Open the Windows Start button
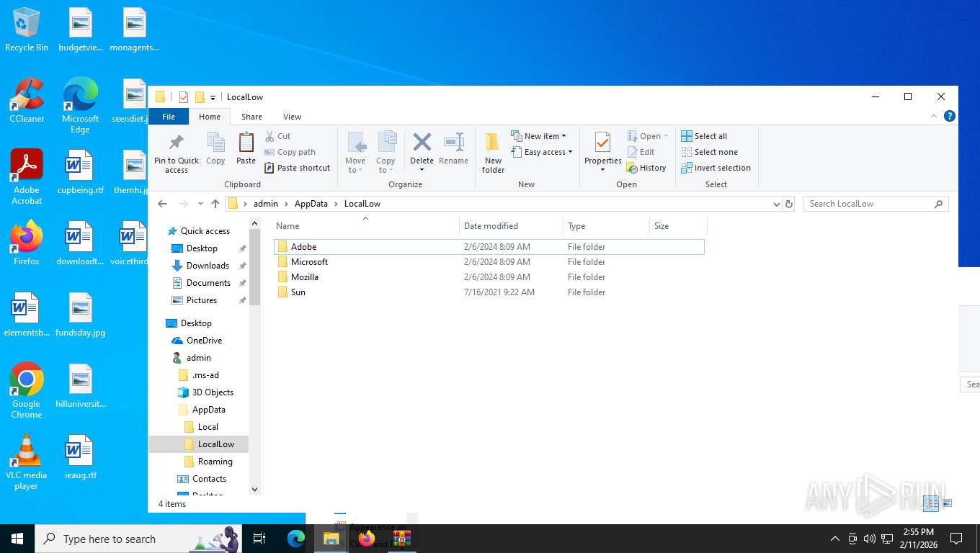This screenshot has height=553, width=980. 17,539
